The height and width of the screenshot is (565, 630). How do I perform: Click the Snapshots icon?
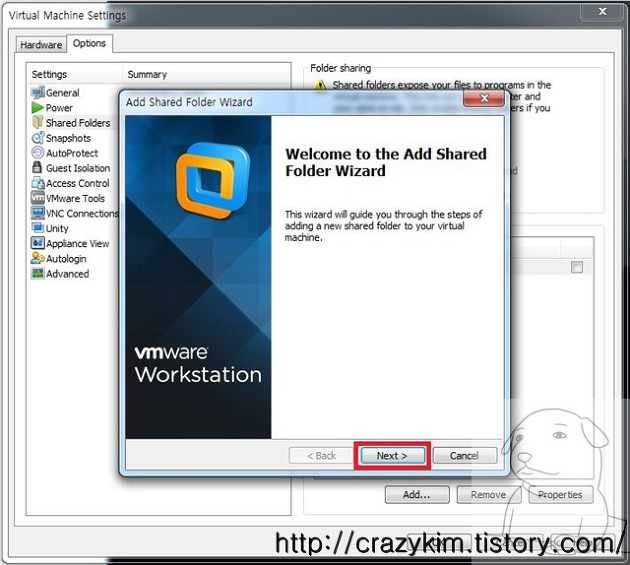38,138
